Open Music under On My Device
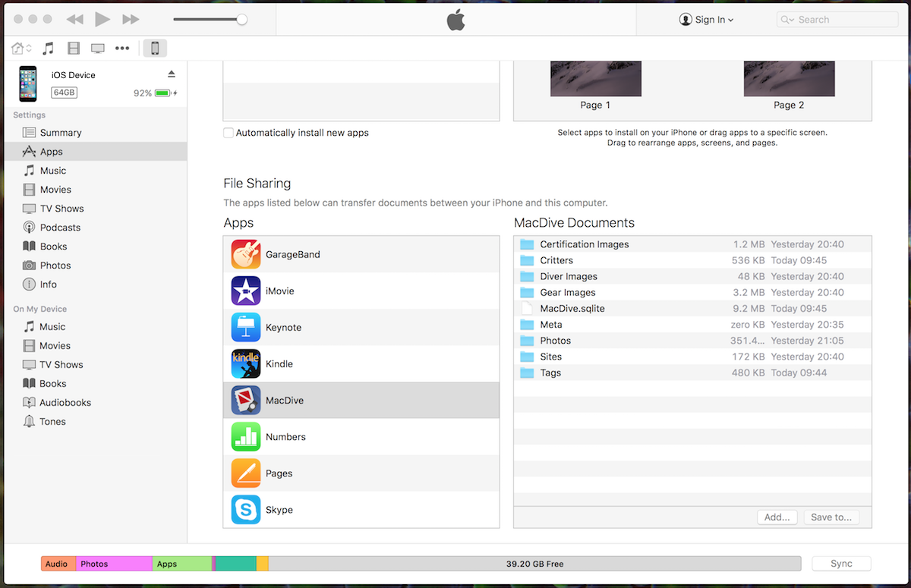Image resolution: width=911 pixels, height=588 pixels. [x=95, y=327]
